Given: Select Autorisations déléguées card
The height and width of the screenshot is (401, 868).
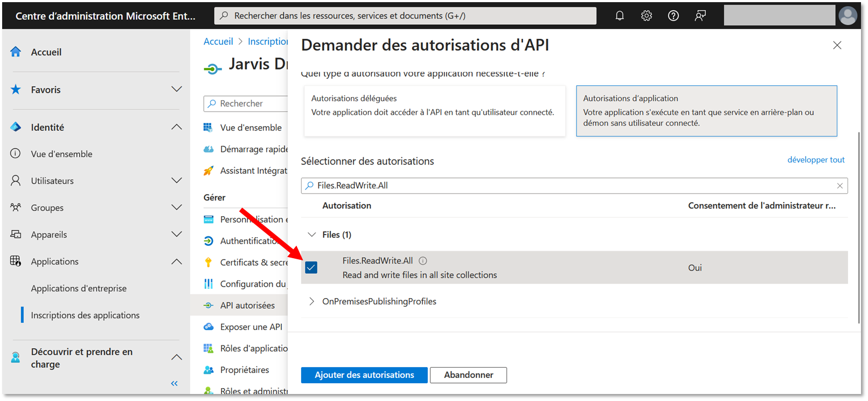Looking at the screenshot, I should pos(434,111).
